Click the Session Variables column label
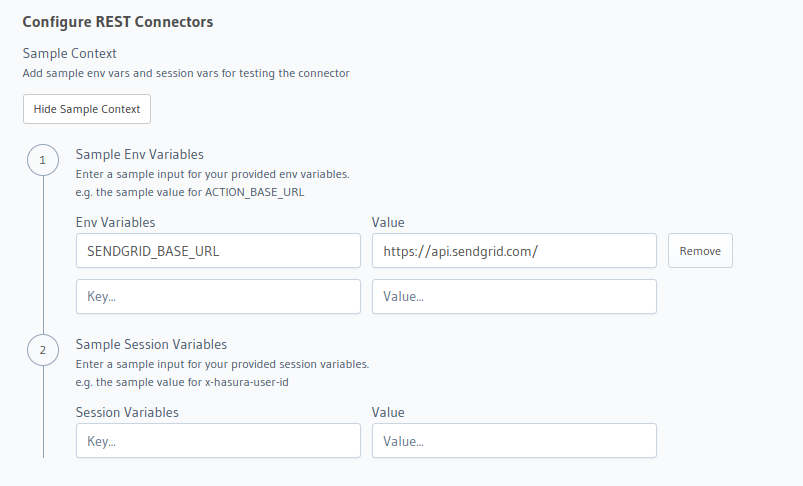 tap(127, 412)
